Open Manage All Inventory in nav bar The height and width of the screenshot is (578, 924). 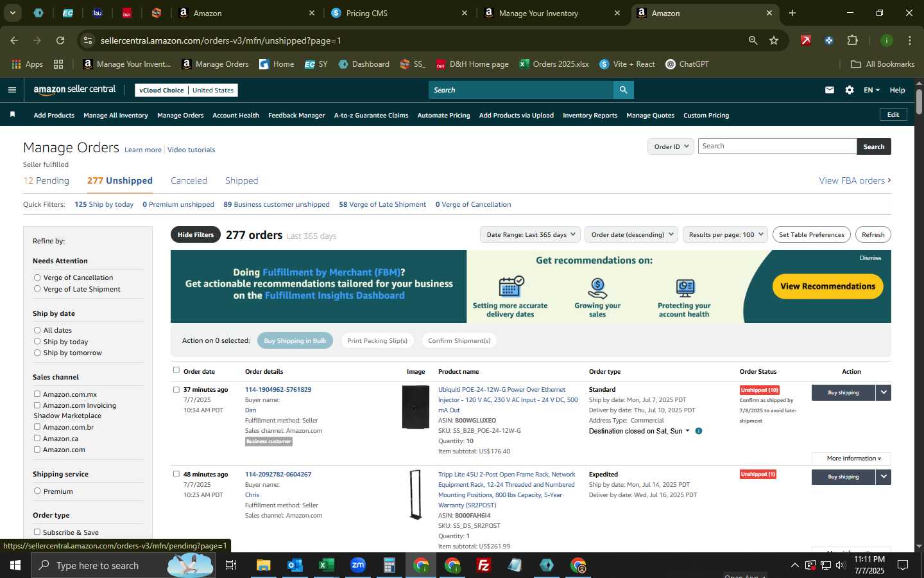click(116, 116)
